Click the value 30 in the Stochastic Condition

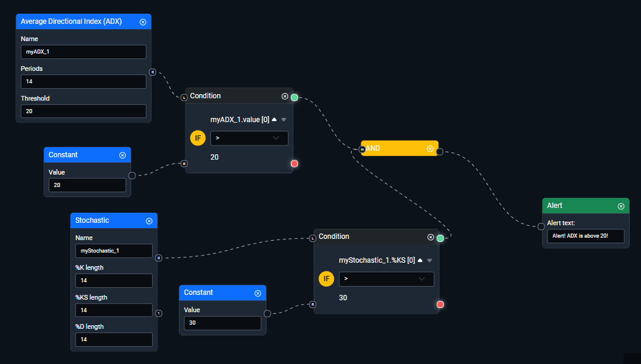[343, 298]
